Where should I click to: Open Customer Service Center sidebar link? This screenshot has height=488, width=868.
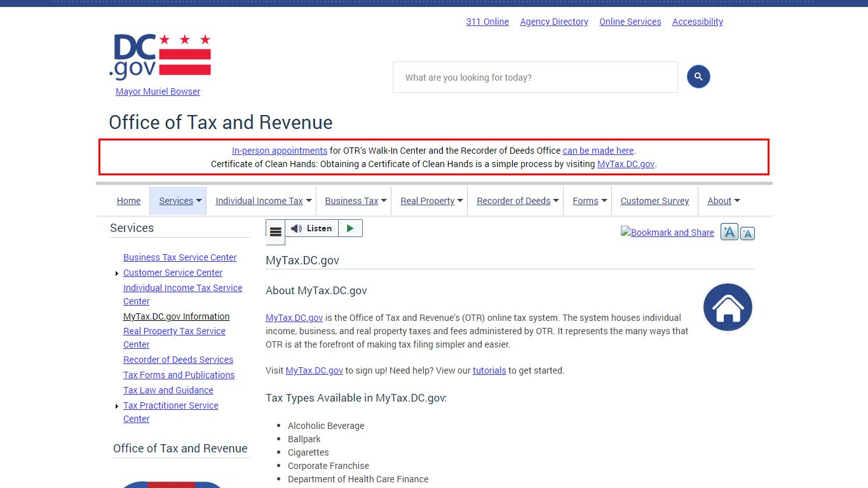[173, 273]
